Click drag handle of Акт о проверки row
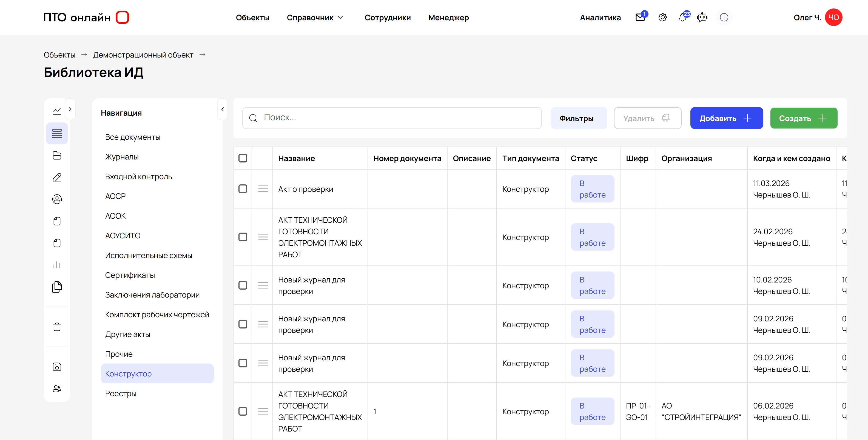The image size is (868, 440). point(263,189)
